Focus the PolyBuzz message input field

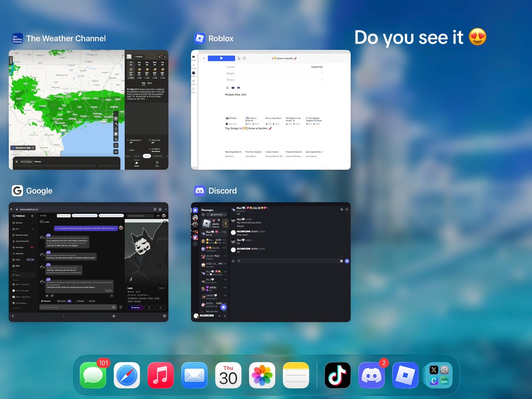pyautogui.click(x=78, y=307)
